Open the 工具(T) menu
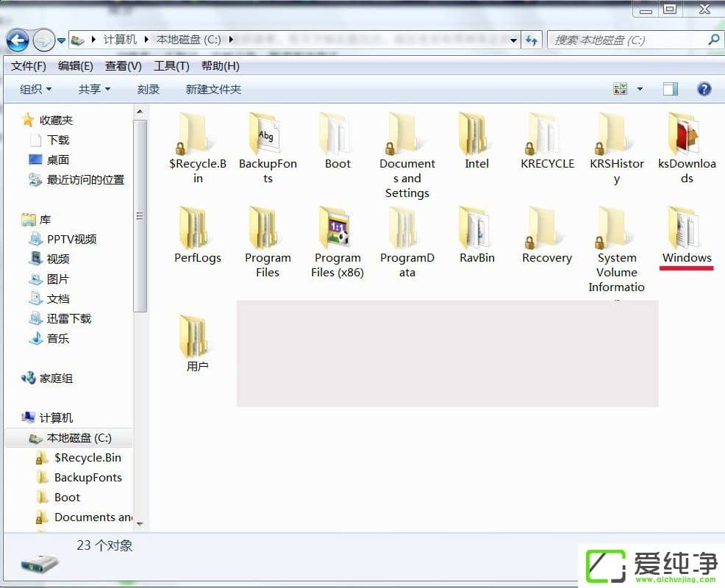 [171, 65]
